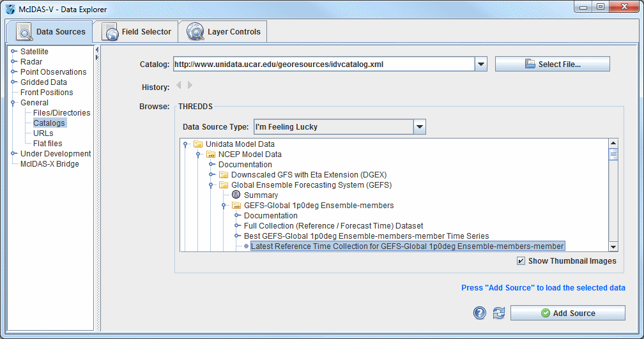Select URLs under General

[x=43, y=133]
